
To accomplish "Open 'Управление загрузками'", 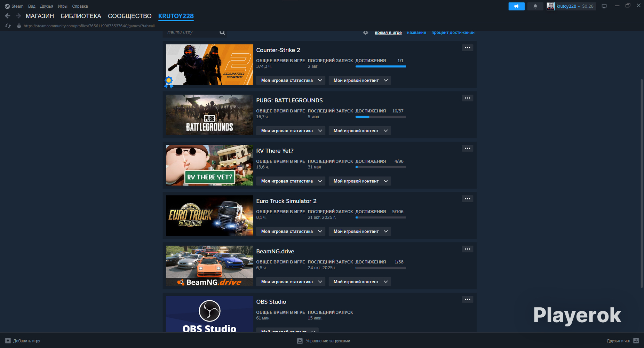I will (328, 341).
